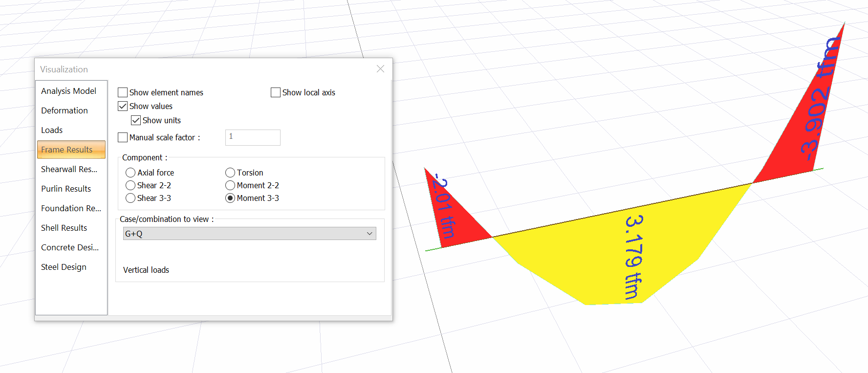The width and height of the screenshot is (868, 373).
Task: Choose Shear 2-2 radio button
Action: coord(130,185)
